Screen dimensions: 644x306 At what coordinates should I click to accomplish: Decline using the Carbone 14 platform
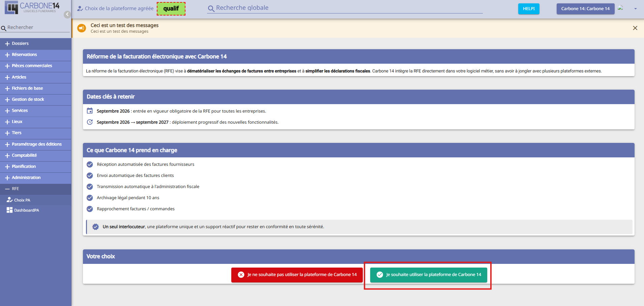pos(297,275)
